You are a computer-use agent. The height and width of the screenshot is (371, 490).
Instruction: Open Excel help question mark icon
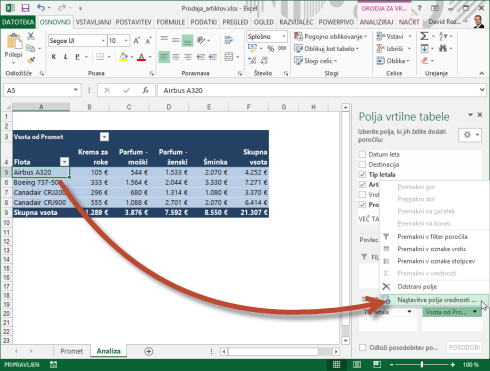point(419,8)
